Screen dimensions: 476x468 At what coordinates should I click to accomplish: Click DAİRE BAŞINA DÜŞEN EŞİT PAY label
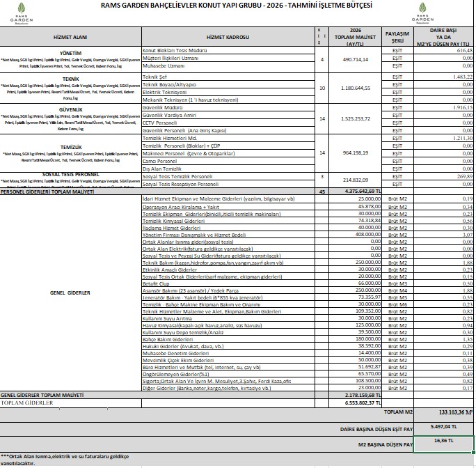coord(376,430)
